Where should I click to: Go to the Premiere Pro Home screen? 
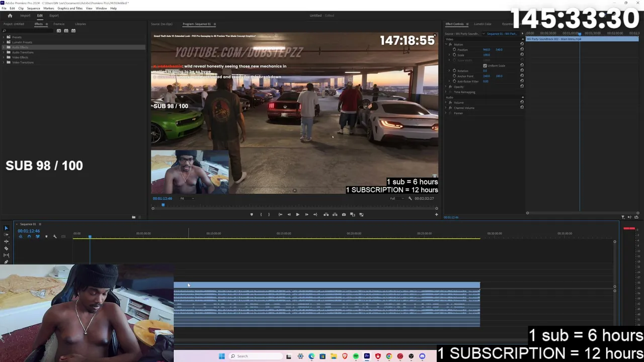(10, 16)
